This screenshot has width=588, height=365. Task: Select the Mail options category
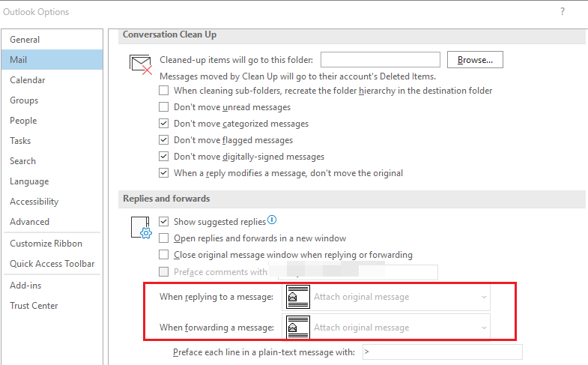point(52,60)
